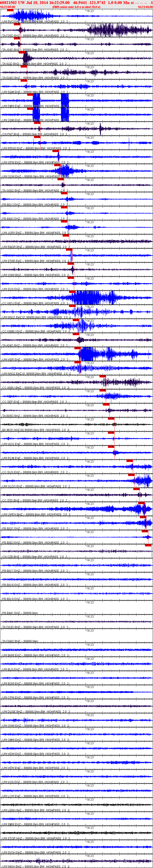Select station label TA E04D BHZ
The height and width of the screenshot is (868, 153).
pos(11,78)
